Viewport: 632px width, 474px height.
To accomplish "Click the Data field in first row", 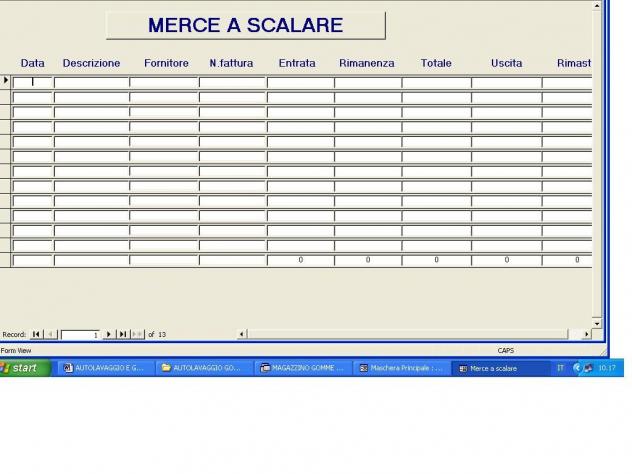I will [33, 82].
